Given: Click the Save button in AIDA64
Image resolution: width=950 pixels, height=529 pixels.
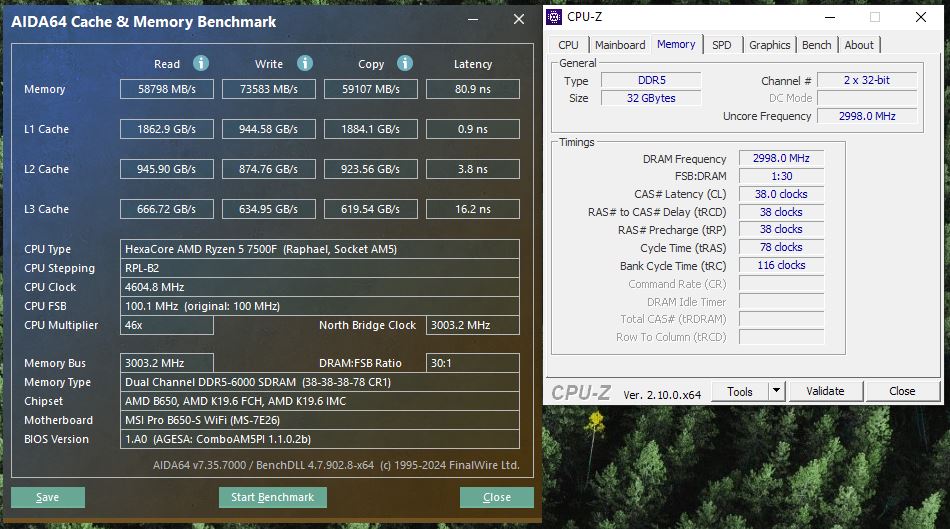Looking at the screenshot, I should coord(48,497).
